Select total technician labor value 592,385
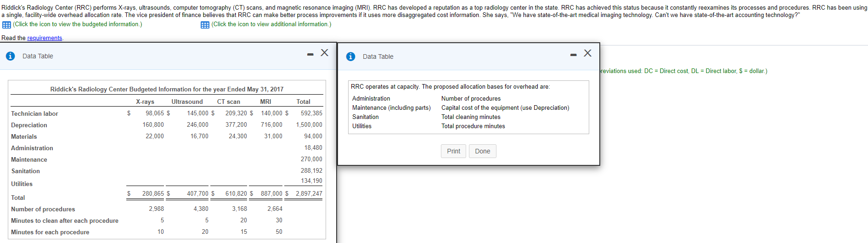 pos(311,113)
